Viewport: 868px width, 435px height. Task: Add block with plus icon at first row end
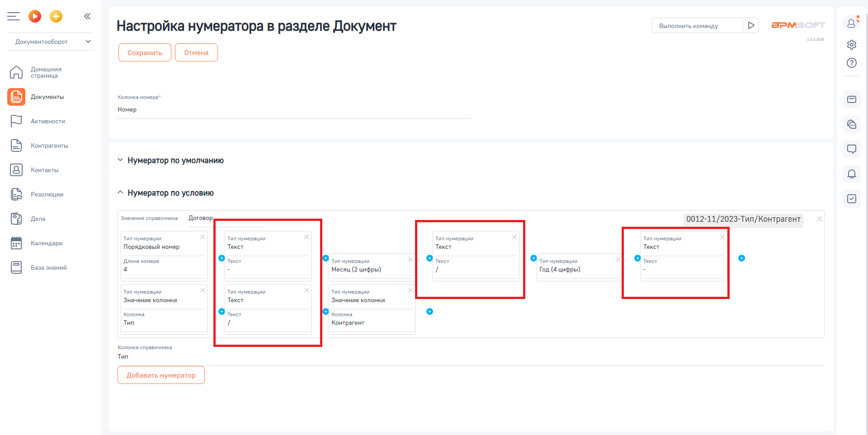click(x=741, y=258)
